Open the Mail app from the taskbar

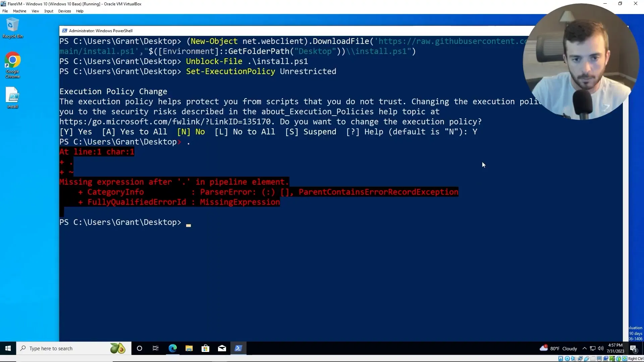coord(222,348)
